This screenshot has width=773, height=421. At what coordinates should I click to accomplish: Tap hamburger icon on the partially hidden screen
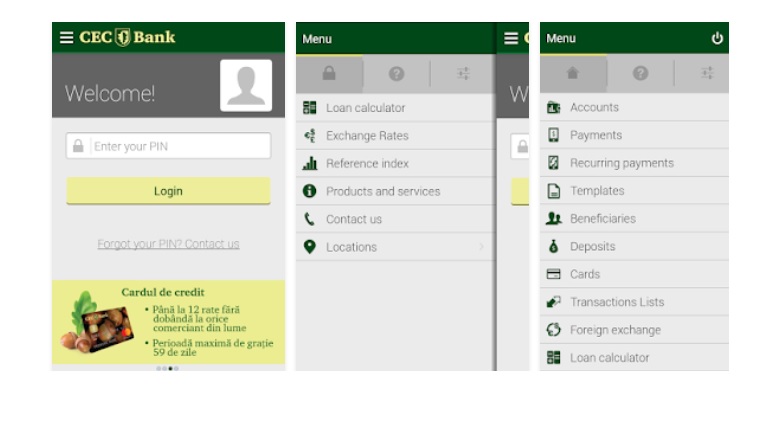511,38
